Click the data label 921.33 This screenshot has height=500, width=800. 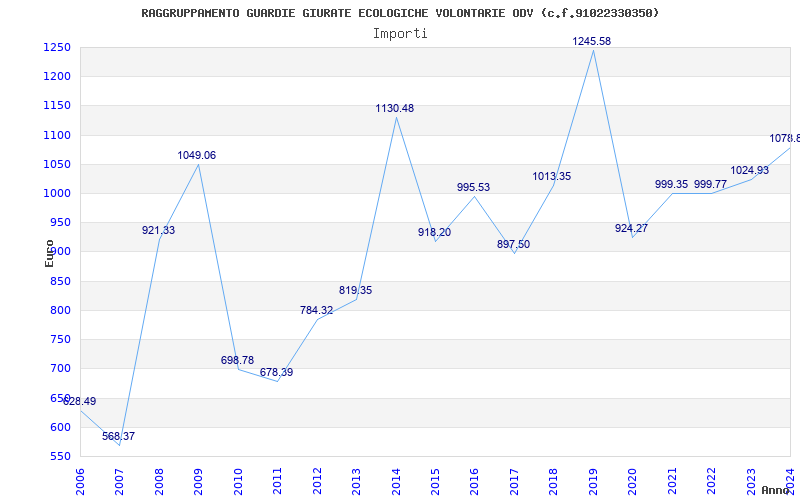(x=158, y=230)
